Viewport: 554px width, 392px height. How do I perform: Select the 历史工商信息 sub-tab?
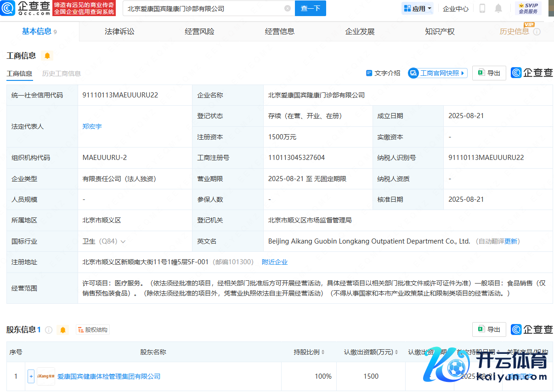pos(61,74)
